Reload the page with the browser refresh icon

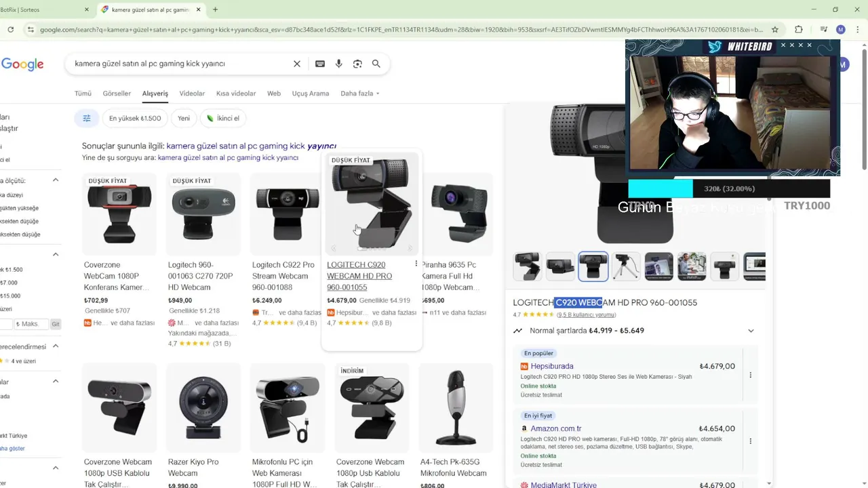(11, 29)
